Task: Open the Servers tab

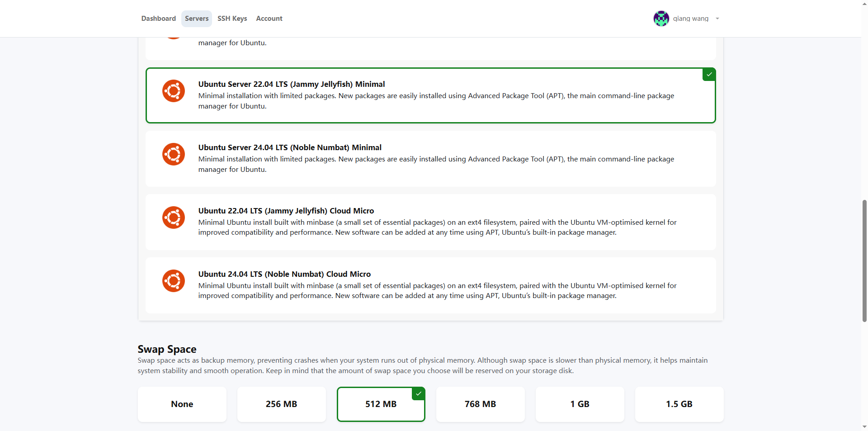Action: 197,19
